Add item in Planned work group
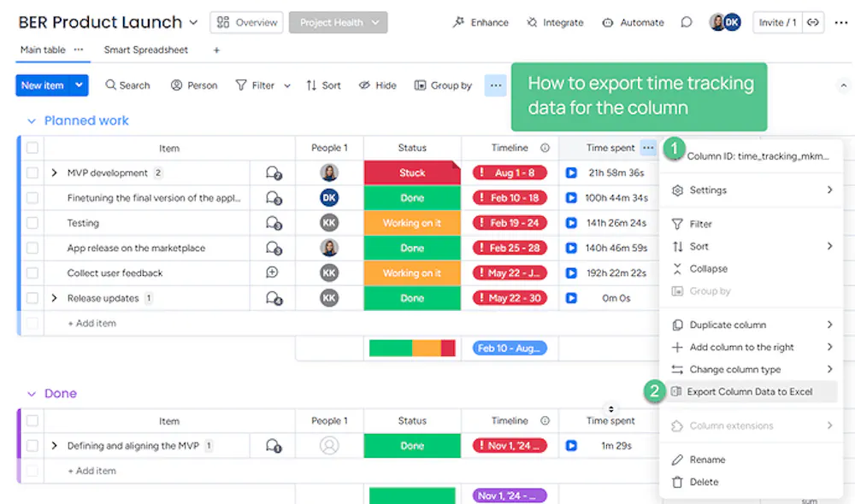855x504 pixels. click(x=91, y=323)
